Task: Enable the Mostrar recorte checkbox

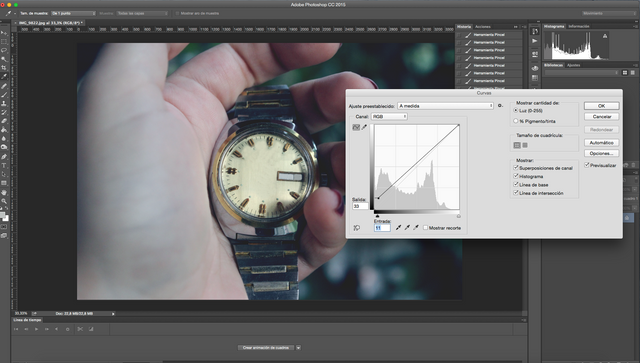Action: pos(425,227)
